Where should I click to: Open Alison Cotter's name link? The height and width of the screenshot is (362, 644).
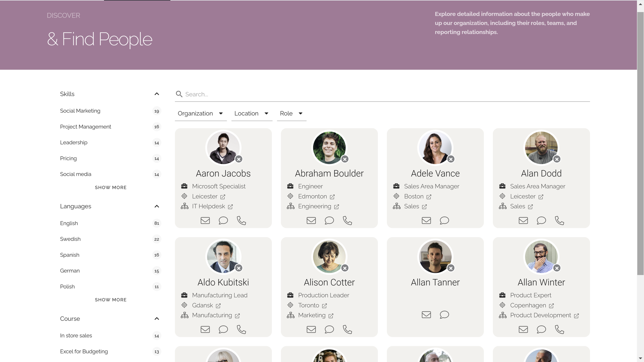[329, 282]
